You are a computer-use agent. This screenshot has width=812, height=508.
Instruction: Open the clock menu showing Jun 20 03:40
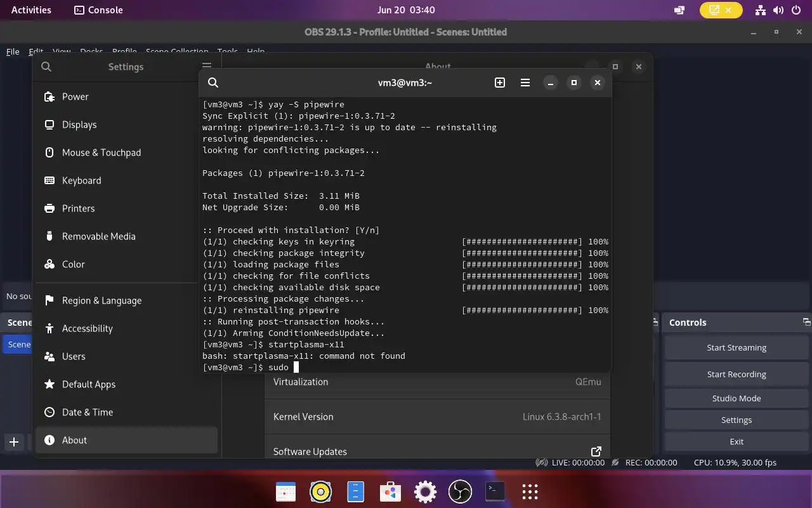[x=406, y=10]
